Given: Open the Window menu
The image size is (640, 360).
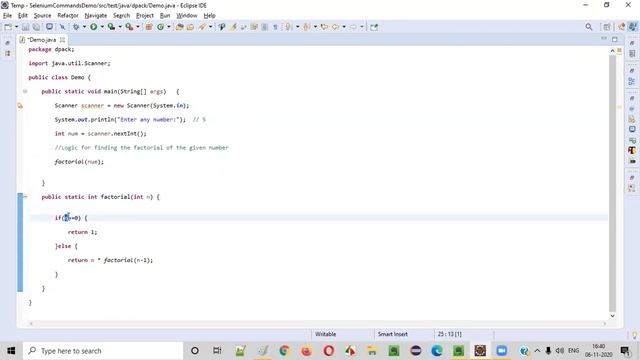Looking at the screenshot, I should (187, 16).
